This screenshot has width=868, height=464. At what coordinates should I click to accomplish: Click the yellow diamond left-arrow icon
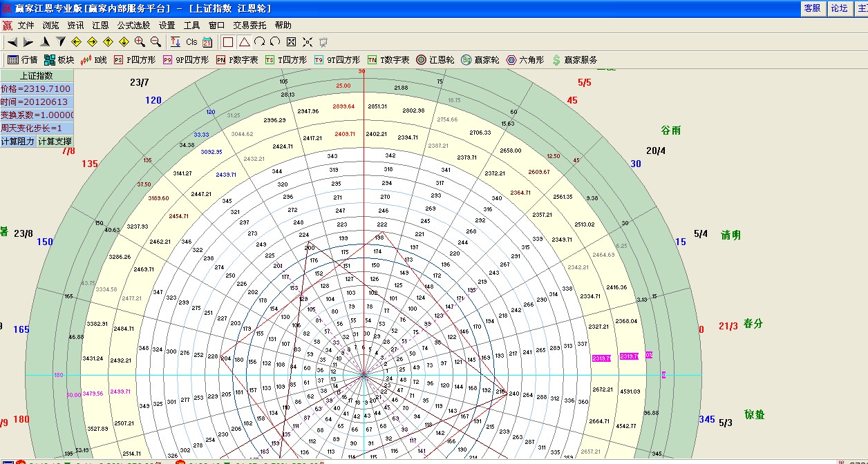pyautogui.click(x=77, y=42)
